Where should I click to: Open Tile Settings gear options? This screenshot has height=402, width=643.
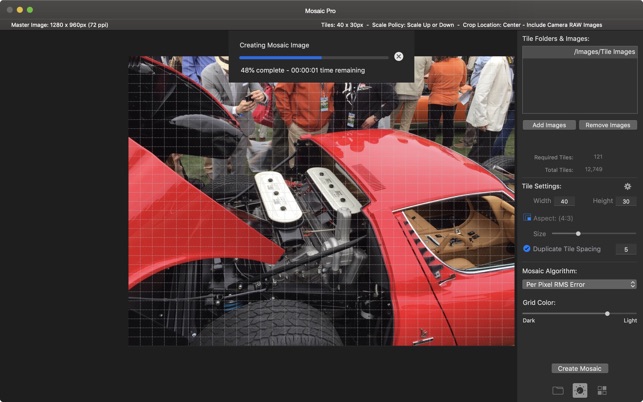pyautogui.click(x=627, y=186)
